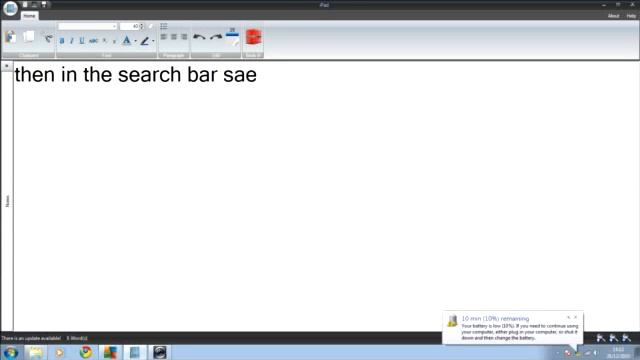This screenshot has height=360, width=640.
Task: Toggle Bold formatting
Action: [62, 41]
